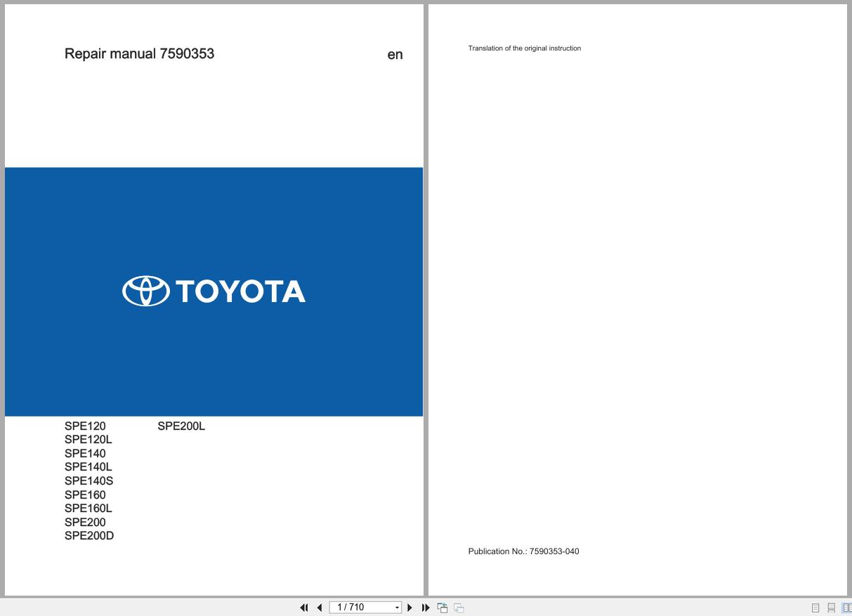
Task: Click the 'Repair manual 7590353' title text
Action: (139, 53)
